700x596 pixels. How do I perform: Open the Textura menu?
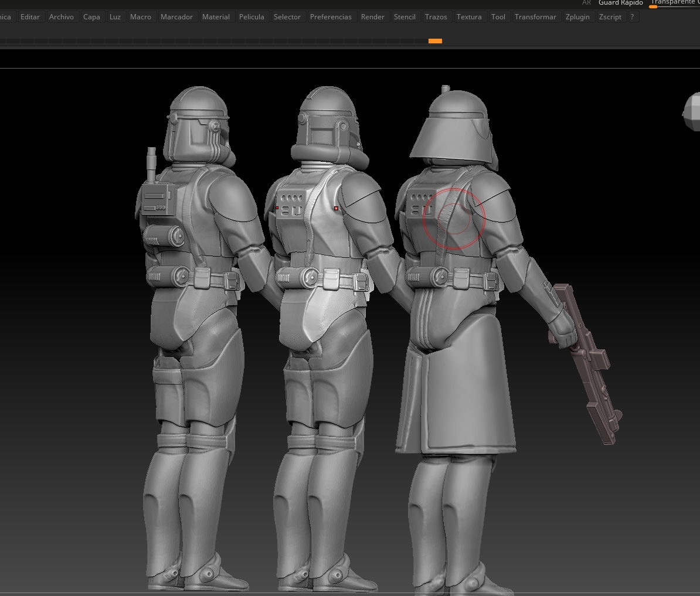(x=469, y=17)
